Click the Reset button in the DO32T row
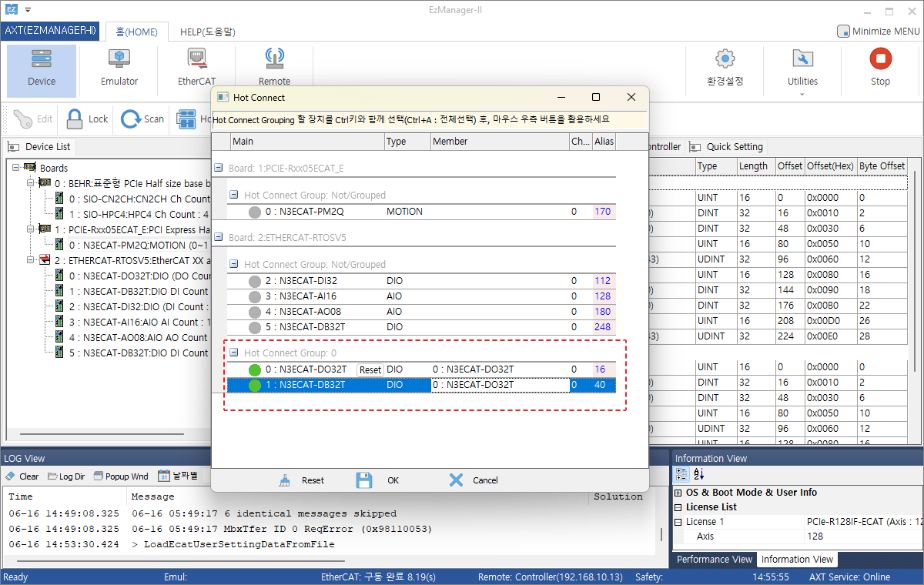Image resolution: width=924 pixels, height=585 pixels. [x=370, y=370]
